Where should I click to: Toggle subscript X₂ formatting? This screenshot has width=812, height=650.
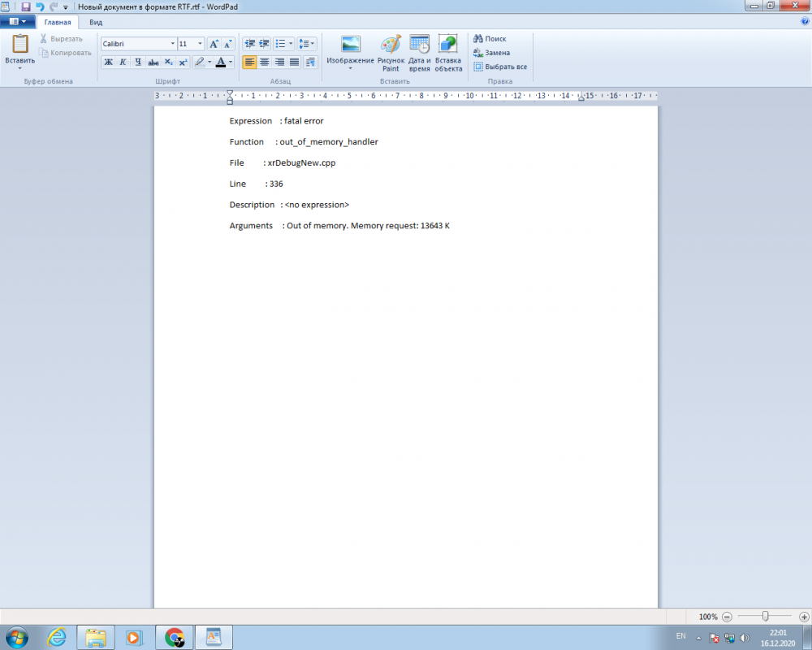(x=168, y=63)
